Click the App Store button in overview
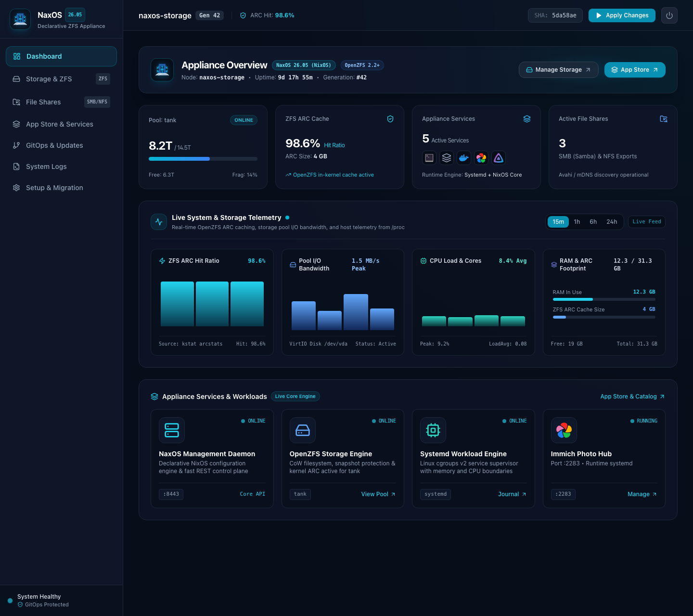This screenshot has width=693, height=616. pyautogui.click(x=635, y=70)
